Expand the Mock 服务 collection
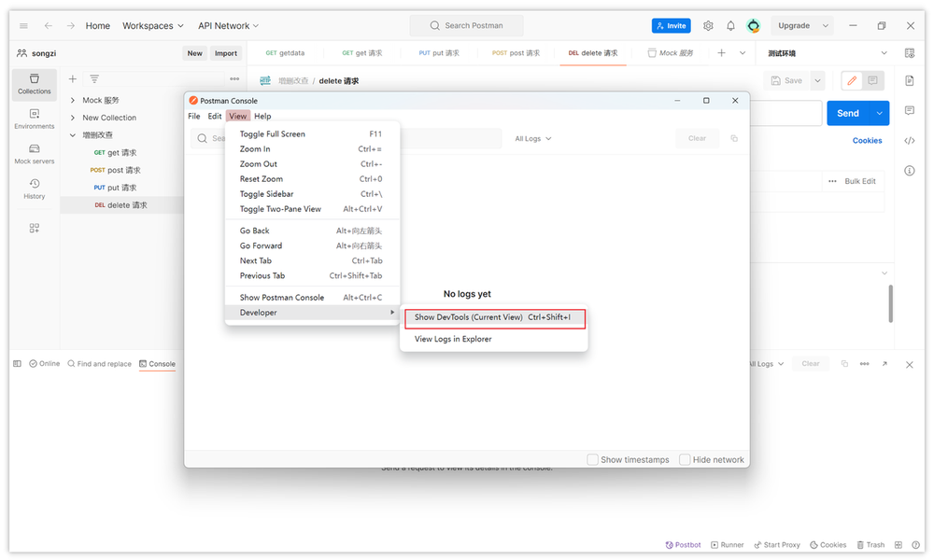This screenshot has width=934, height=560. click(x=73, y=101)
